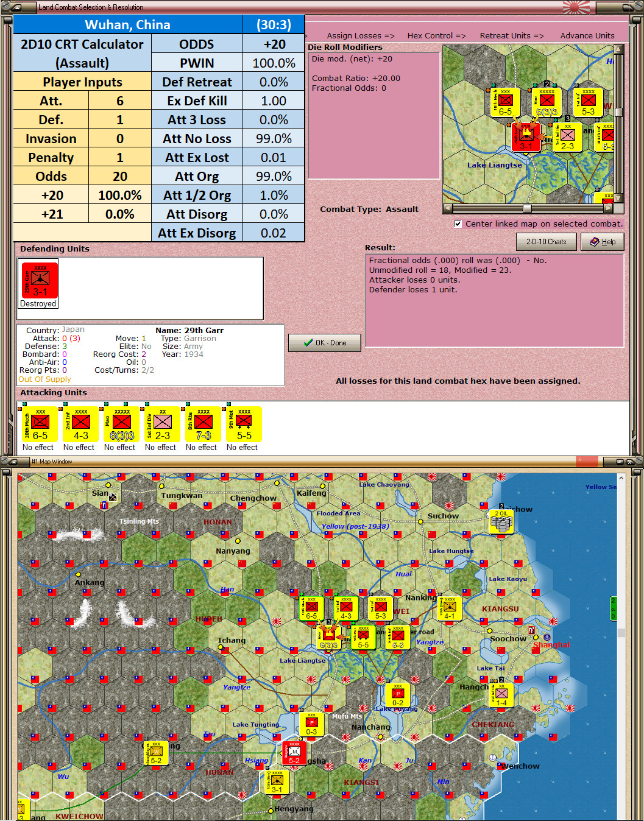Viewport: 644px width, 821px height.
Task: Select the 2nd Inf 4-3 attacking unit
Action: pos(81,424)
